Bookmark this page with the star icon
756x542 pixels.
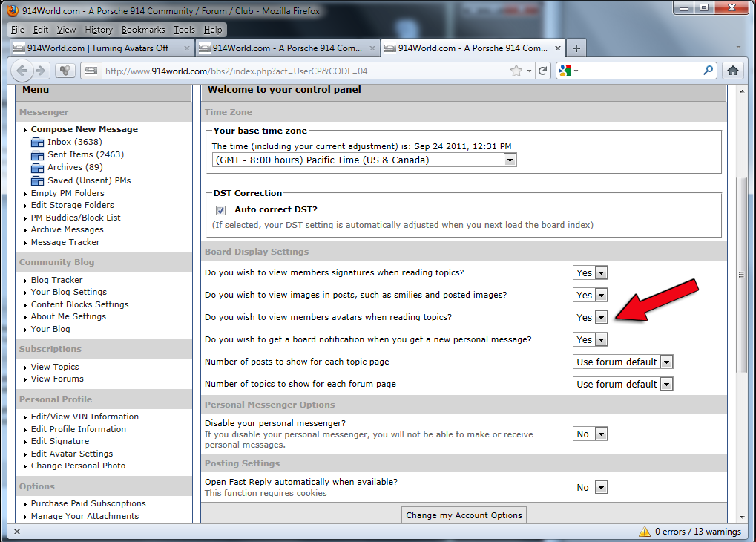pyautogui.click(x=516, y=71)
